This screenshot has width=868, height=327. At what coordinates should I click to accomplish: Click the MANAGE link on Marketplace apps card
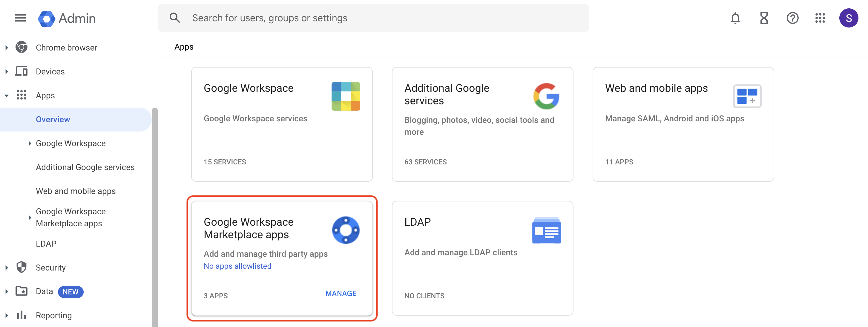(x=341, y=293)
